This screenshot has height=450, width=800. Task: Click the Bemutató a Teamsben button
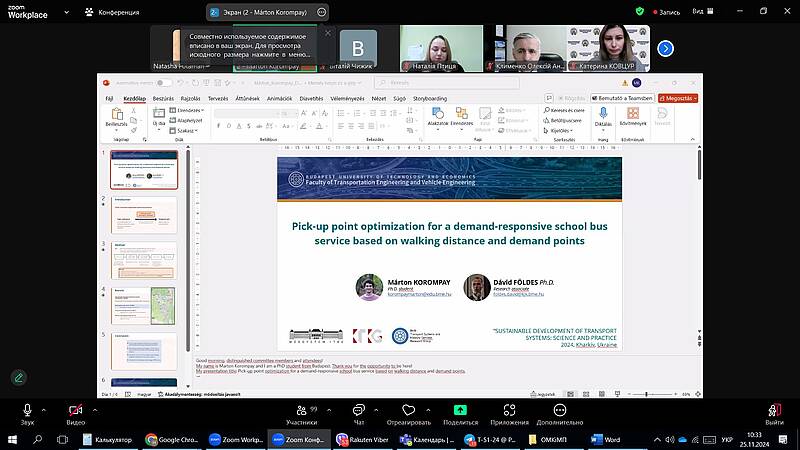point(622,98)
